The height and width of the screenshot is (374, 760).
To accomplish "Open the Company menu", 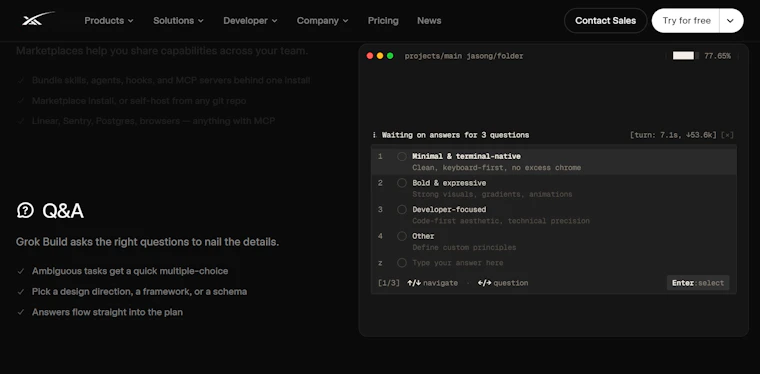I will click(322, 21).
